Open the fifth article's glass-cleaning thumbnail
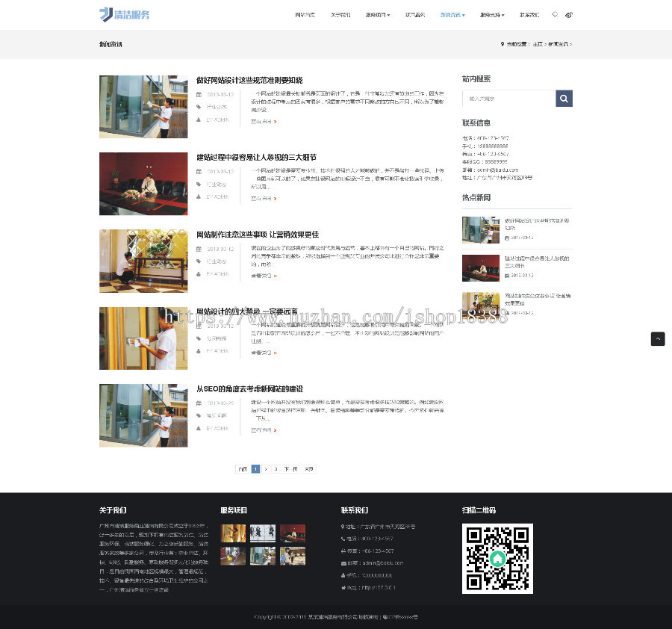 click(x=143, y=415)
